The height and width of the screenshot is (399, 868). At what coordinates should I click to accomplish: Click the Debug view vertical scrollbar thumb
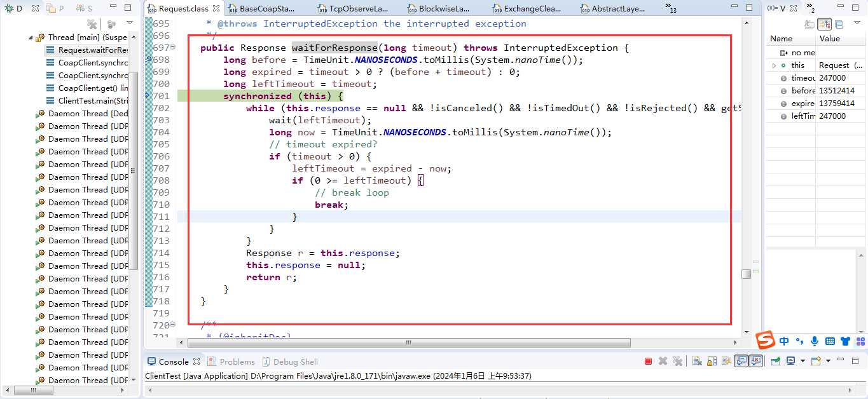coord(134,170)
